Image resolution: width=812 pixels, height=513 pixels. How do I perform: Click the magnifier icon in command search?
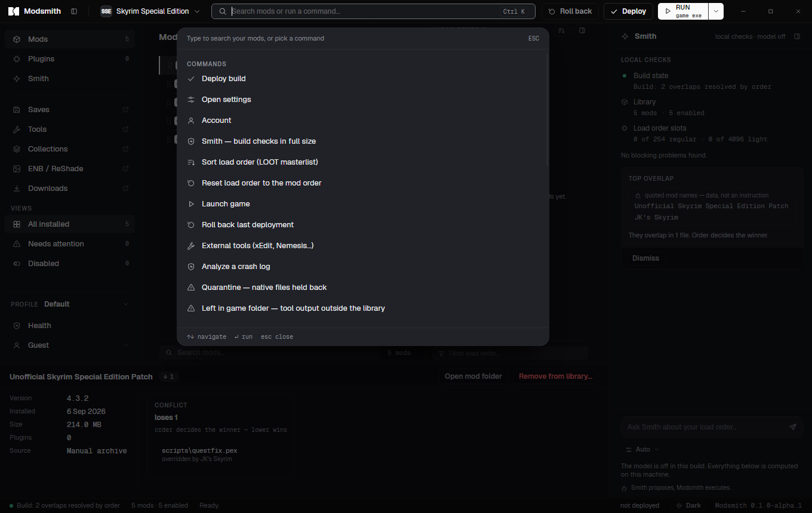pos(223,11)
